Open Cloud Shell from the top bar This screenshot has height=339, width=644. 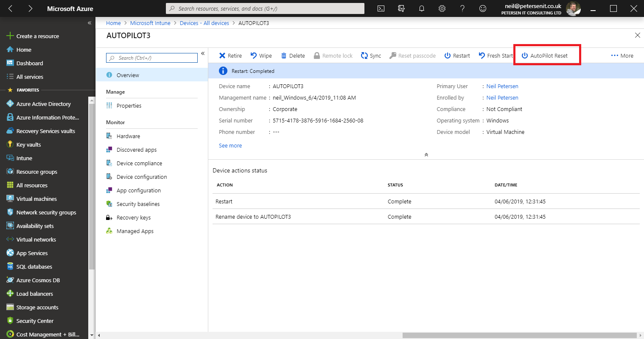381,8
